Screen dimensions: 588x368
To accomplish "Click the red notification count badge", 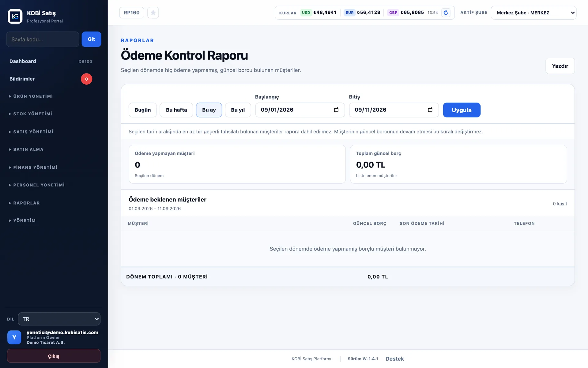I will coord(86,79).
